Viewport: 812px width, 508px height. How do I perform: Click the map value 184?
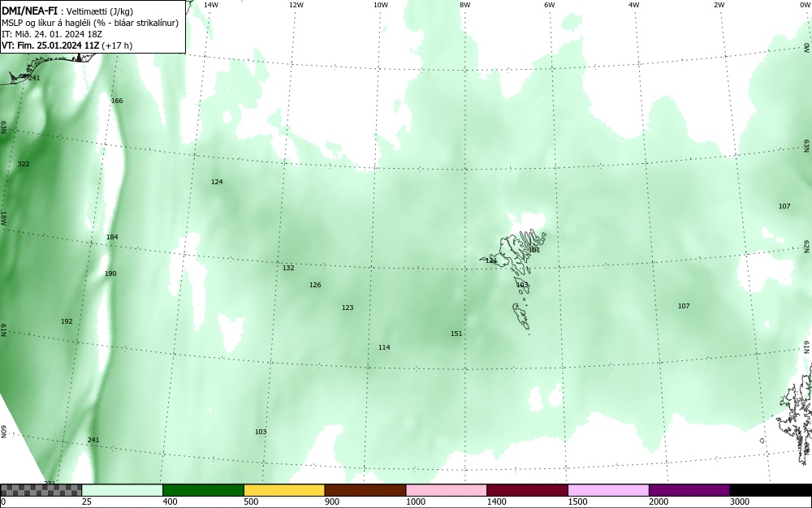[x=112, y=237]
